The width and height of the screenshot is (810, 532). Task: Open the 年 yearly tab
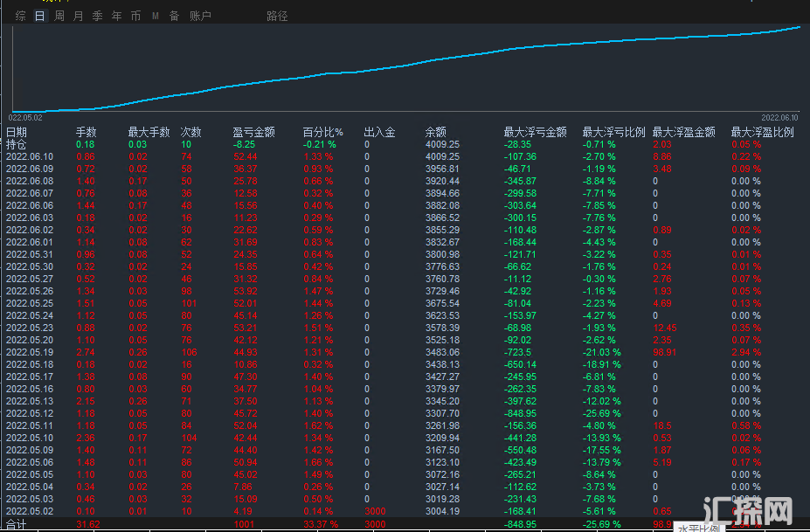(x=116, y=16)
